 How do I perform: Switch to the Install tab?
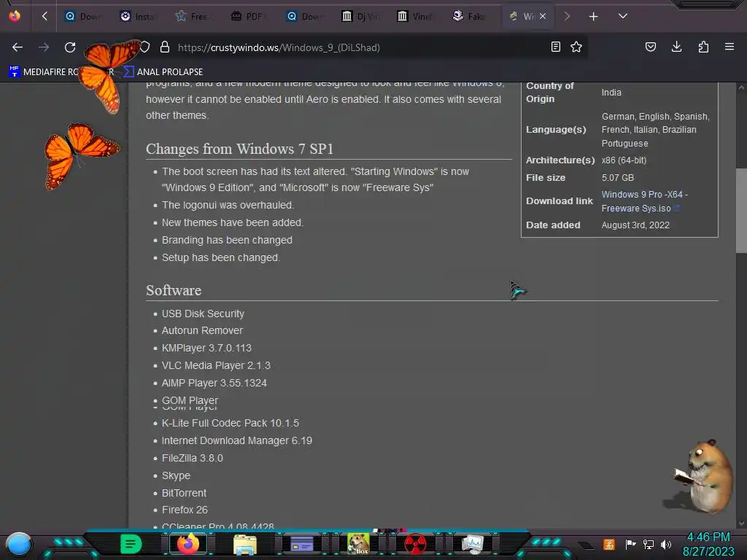[x=138, y=16]
